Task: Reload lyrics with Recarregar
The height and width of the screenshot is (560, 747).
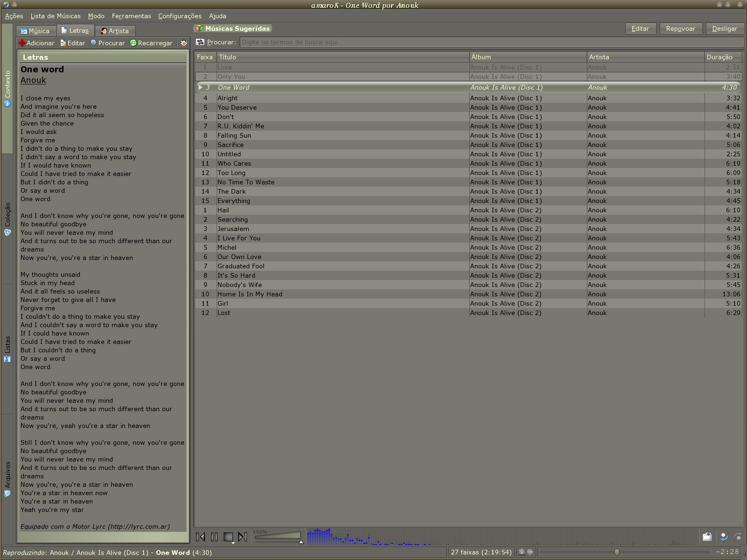Action: click(151, 43)
